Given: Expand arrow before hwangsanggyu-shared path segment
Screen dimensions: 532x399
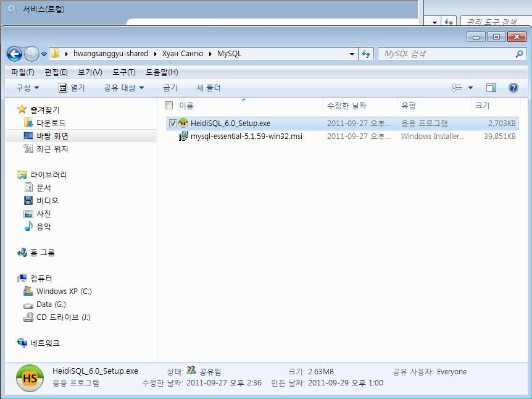Looking at the screenshot, I should coord(67,54).
